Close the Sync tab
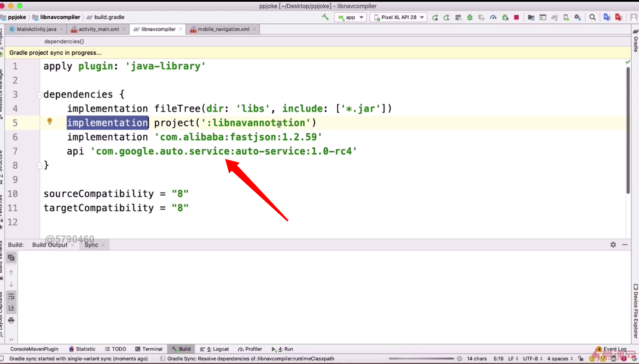The height and width of the screenshot is (364, 639). click(x=103, y=245)
